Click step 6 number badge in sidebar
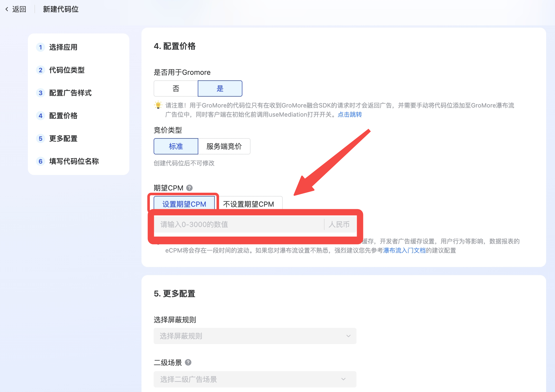Screen dimensions: 555x392 [x=41, y=161]
